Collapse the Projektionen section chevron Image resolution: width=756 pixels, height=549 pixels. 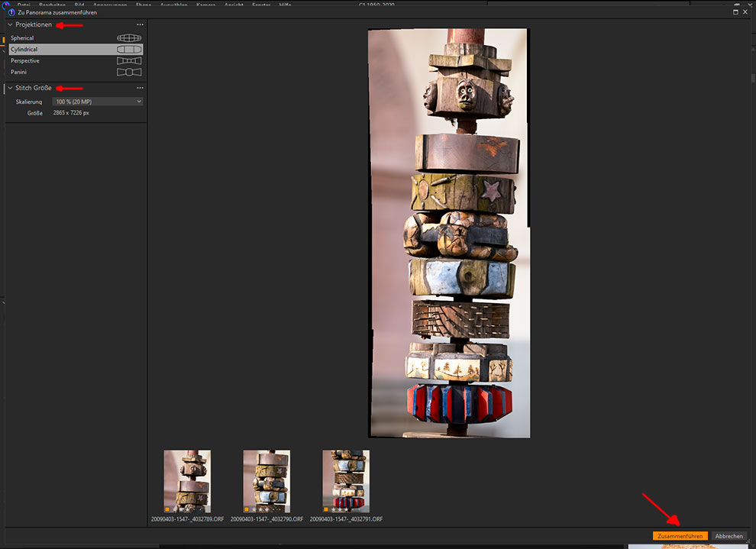[x=10, y=24]
